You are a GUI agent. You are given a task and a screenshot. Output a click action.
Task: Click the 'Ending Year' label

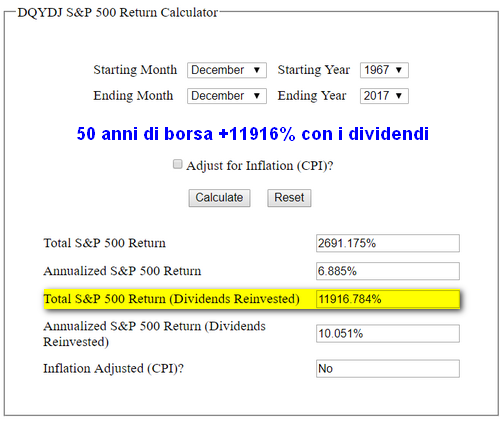pyautogui.click(x=312, y=96)
